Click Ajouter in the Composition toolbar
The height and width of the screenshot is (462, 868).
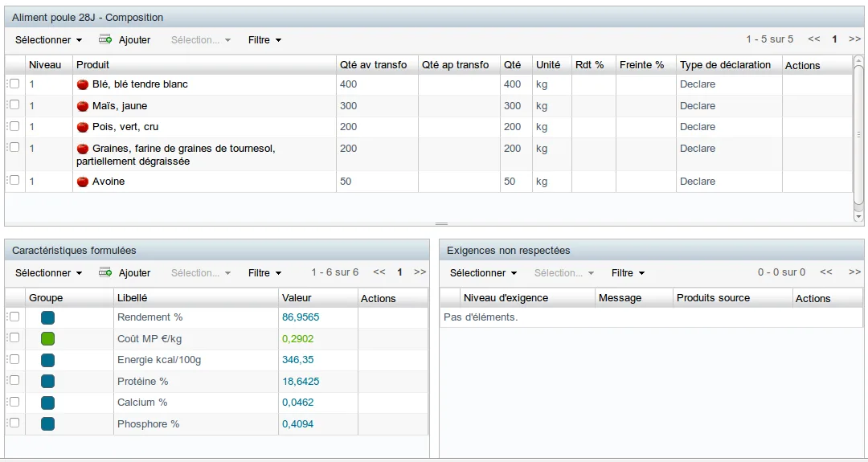pos(134,40)
